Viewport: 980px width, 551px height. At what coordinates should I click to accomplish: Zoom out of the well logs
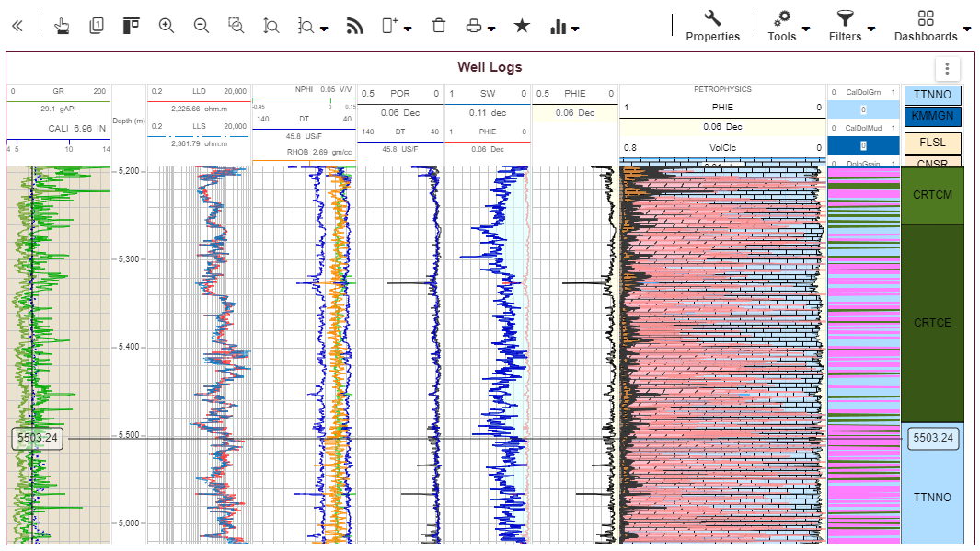pyautogui.click(x=202, y=26)
